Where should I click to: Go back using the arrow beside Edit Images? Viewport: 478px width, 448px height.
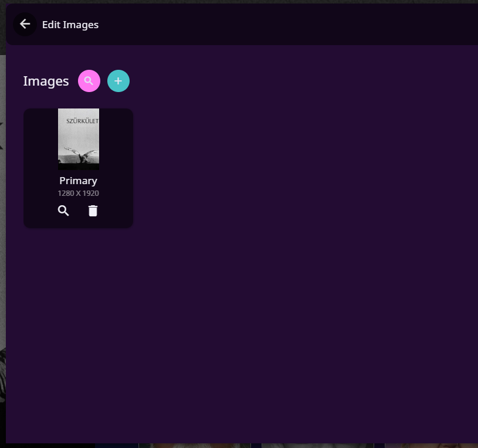pyautogui.click(x=25, y=24)
